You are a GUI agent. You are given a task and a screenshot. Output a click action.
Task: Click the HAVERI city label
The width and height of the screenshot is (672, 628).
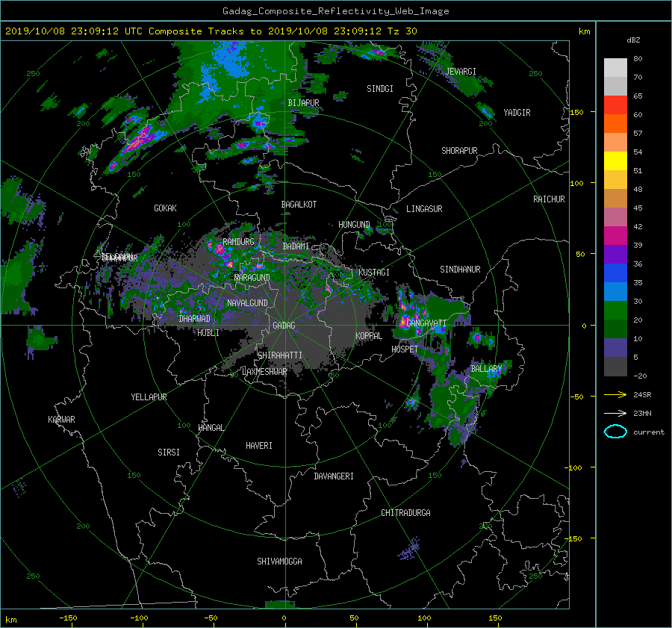[259, 445]
